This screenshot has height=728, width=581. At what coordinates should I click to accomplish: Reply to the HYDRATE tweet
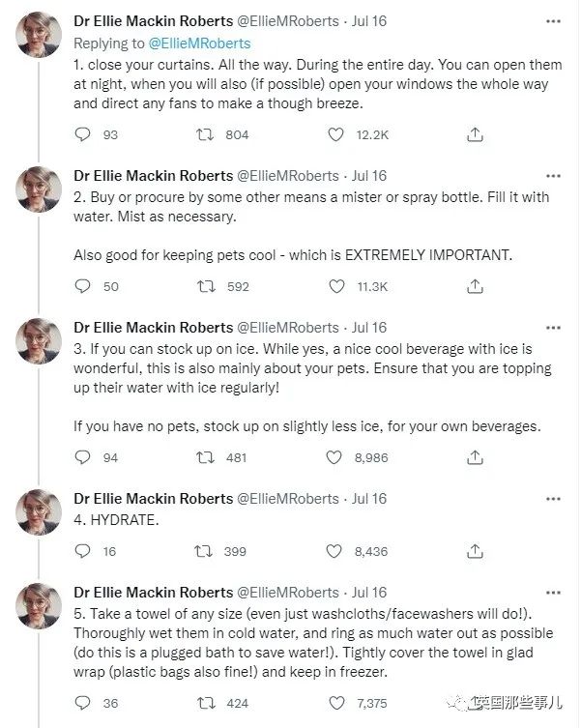click(x=83, y=551)
